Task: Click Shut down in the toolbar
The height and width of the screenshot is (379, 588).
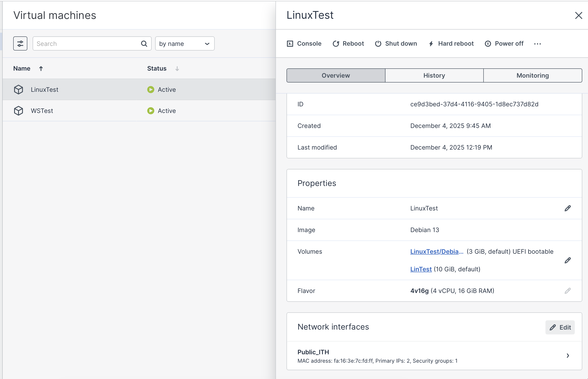Action: pyautogui.click(x=396, y=43)
